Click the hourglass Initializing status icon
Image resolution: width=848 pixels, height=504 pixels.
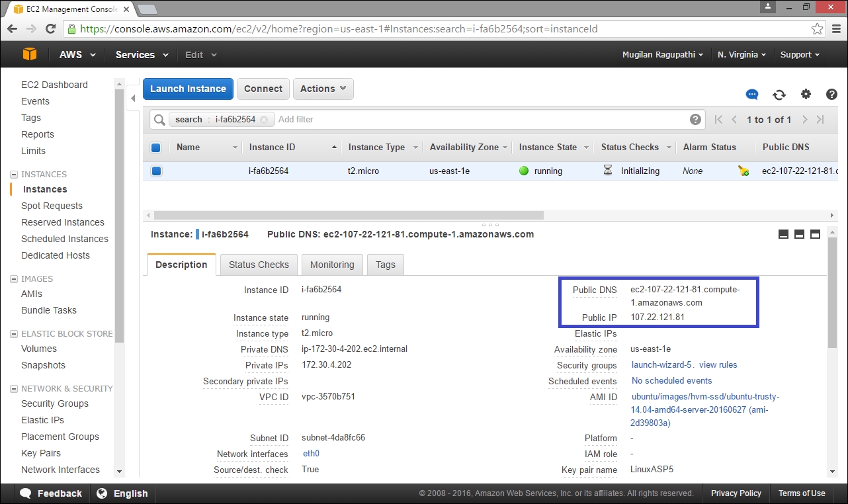click(608, 171)
